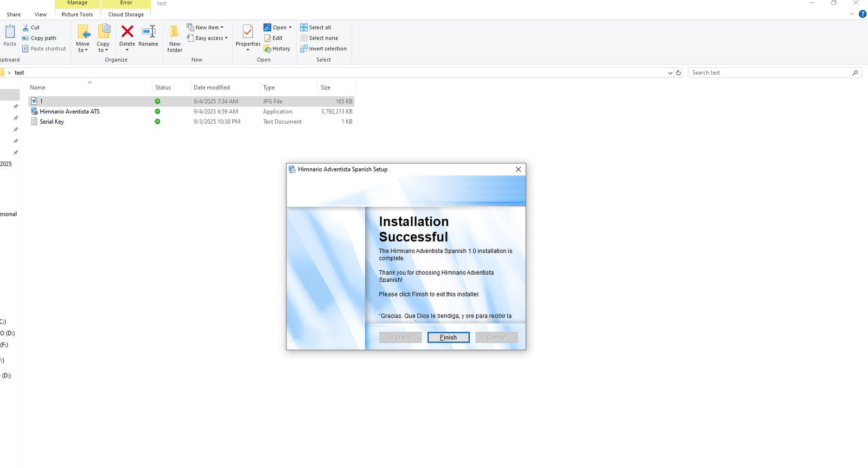Click the History icon in Open group
The width and height of the screenshot is (868, 468).
[x=267, y=49]
